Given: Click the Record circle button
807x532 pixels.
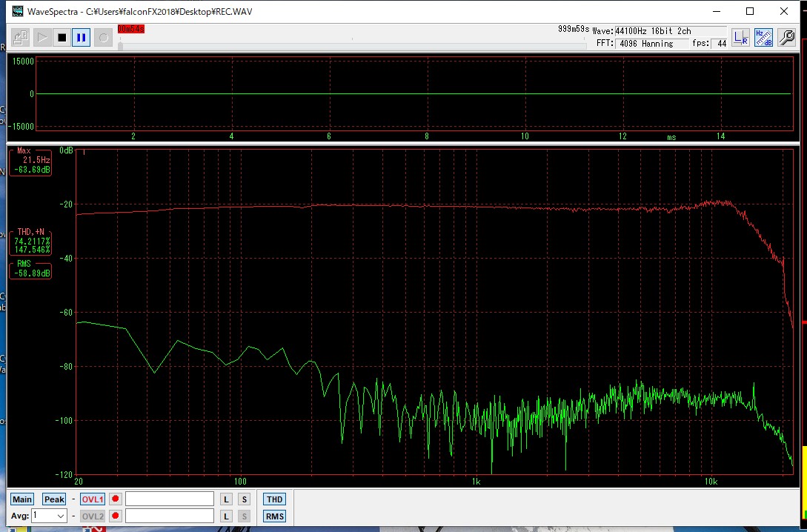Looking at the screenshot, I should (103, 37).
